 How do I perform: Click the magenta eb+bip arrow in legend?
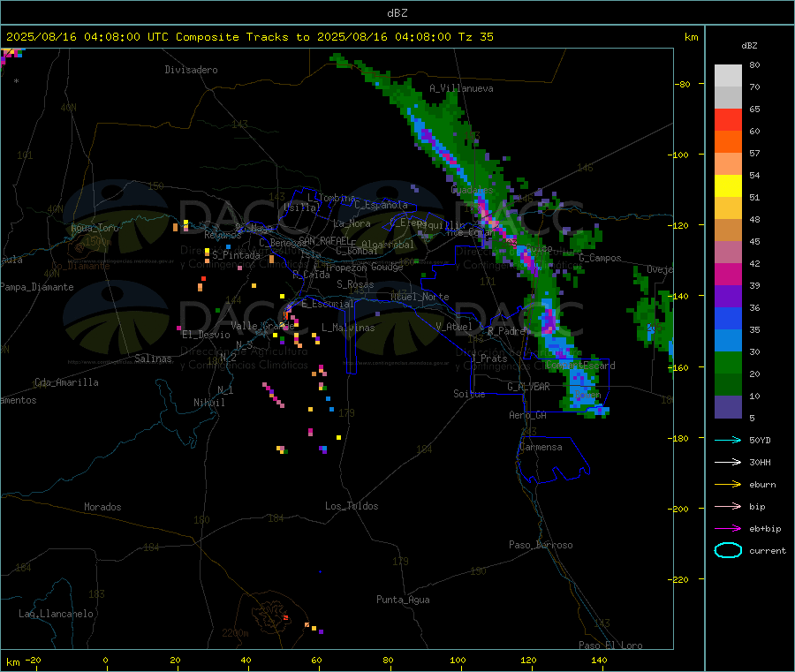tap(728, 529)
